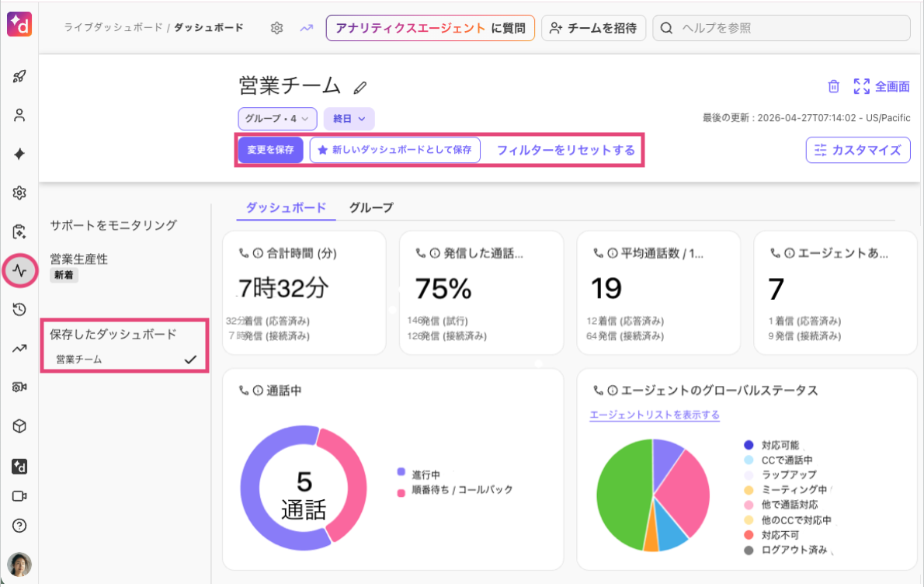Click the user avatar photo

point(19,564)
